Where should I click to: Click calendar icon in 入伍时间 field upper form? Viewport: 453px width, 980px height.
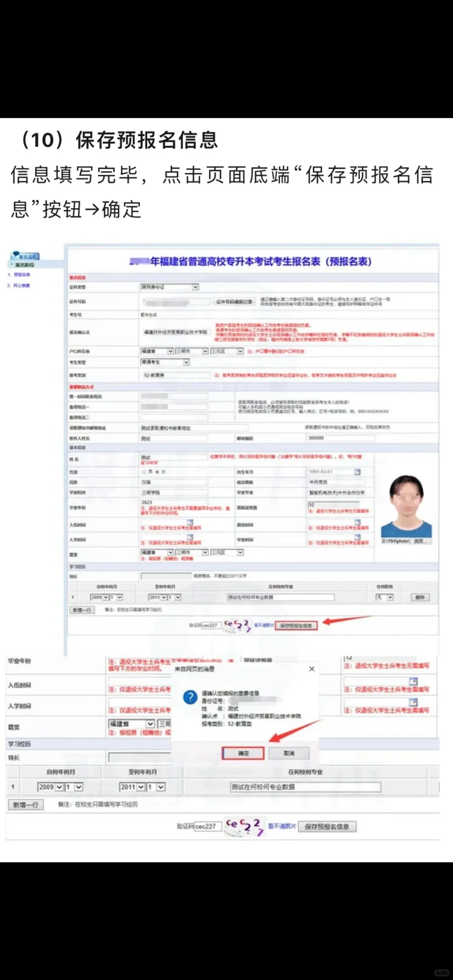click(190, 522)
